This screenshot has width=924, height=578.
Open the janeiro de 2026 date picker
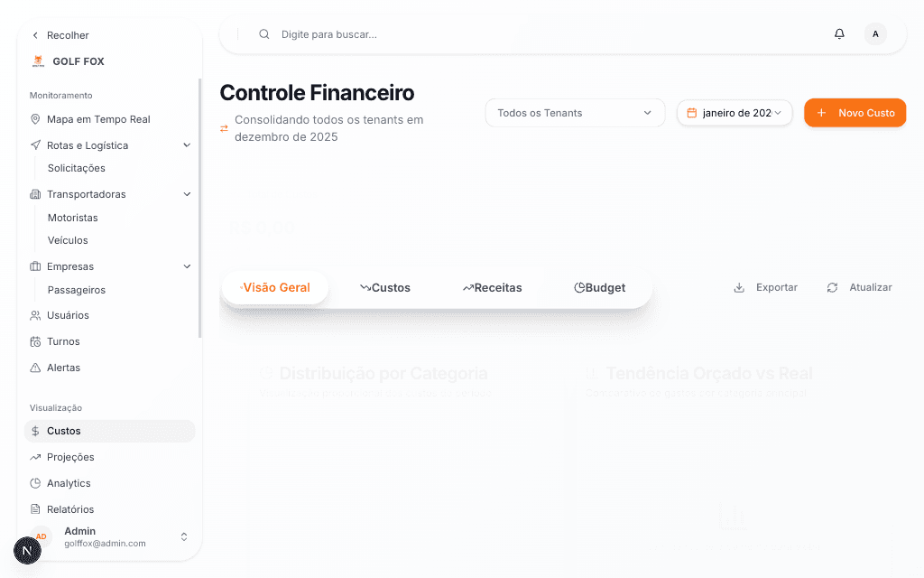tap(735, 113)
